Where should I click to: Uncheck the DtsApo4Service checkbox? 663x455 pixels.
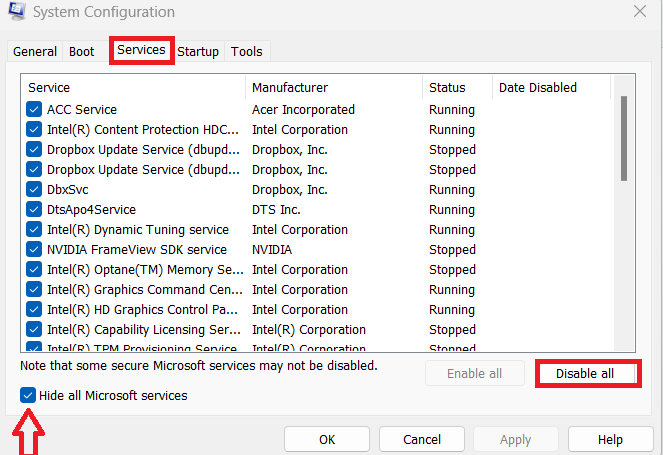pyautogui.click(x=34, y=210)
